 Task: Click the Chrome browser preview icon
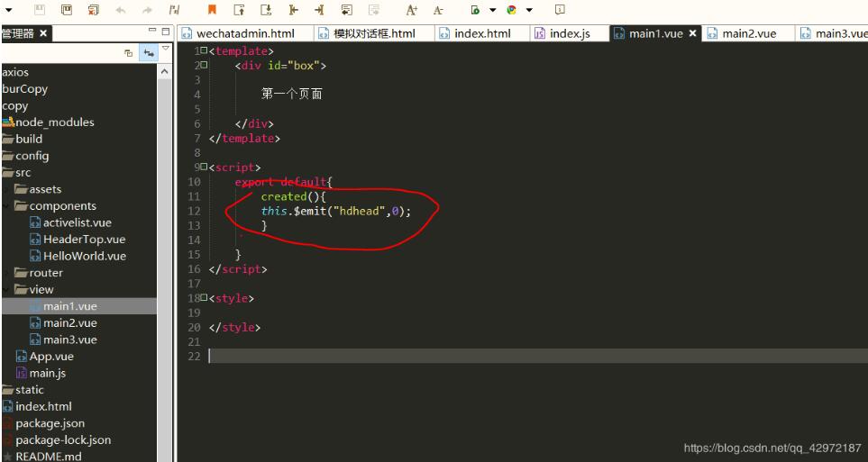point(511,9)
